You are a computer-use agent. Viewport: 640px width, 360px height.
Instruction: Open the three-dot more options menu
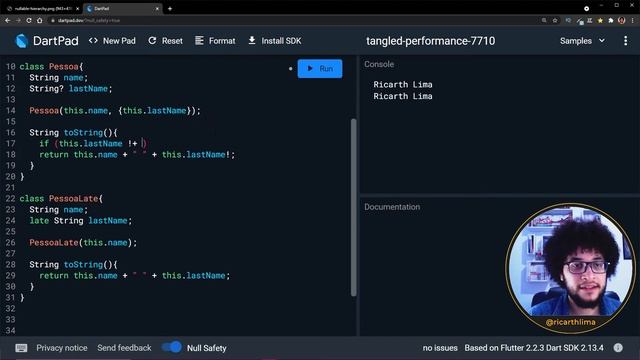[x=625, y=41]
